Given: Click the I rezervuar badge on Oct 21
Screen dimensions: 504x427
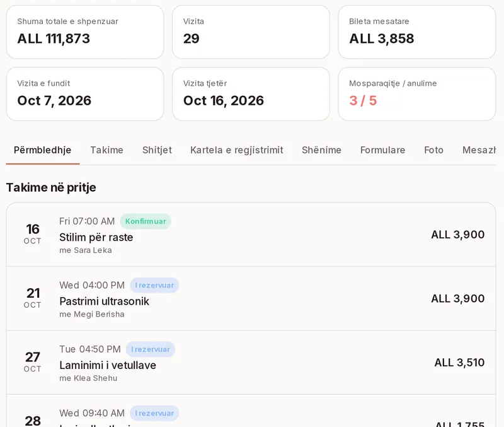Looking at the screenshot, I should click(x=154, y=286).
